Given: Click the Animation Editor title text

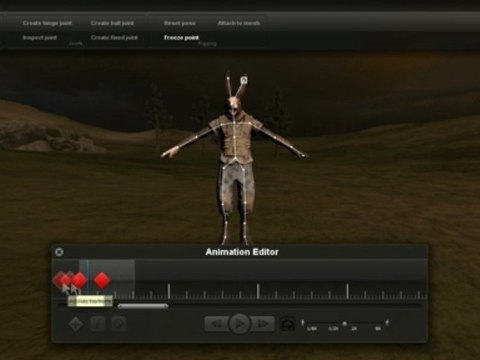Looking at the screenshot, I should (242, 252).
